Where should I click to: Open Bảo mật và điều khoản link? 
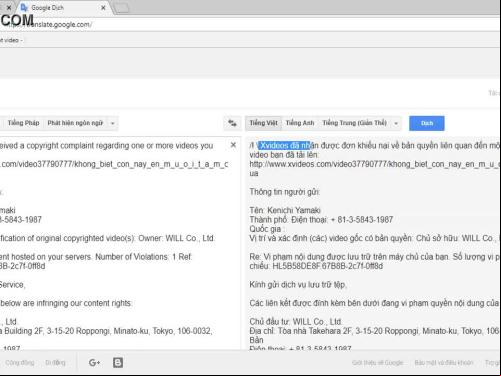[x=444, y=363]
